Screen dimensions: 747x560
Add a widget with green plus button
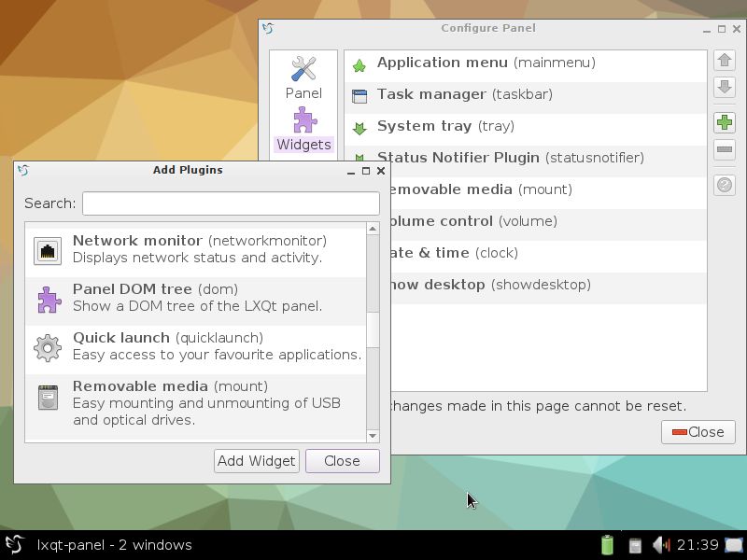click(x=725, y=122)
